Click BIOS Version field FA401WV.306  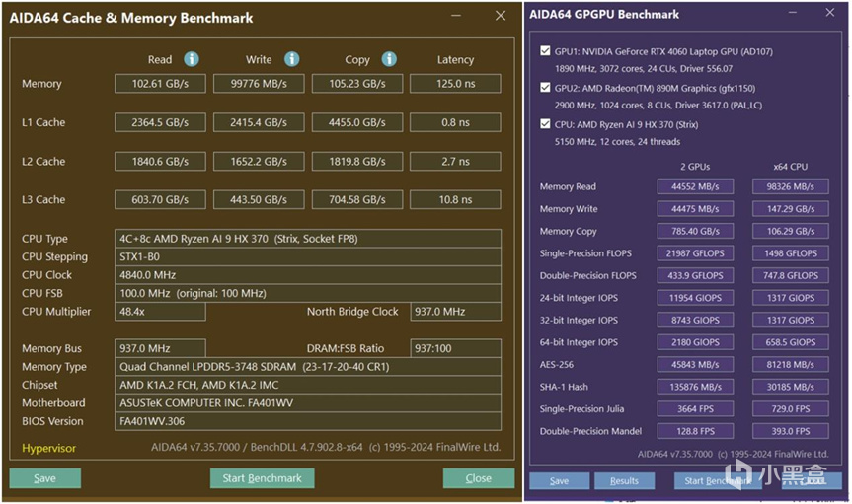tap(308, 421)
